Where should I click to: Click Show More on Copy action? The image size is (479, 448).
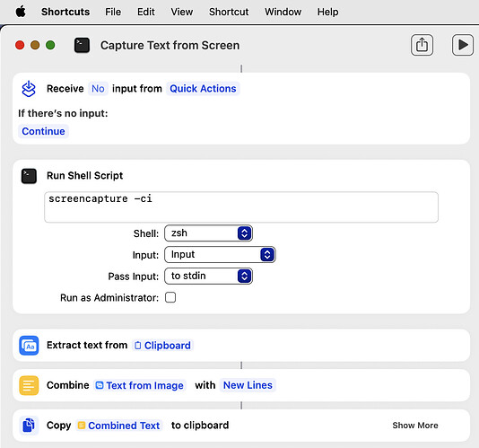coord(415,426)
